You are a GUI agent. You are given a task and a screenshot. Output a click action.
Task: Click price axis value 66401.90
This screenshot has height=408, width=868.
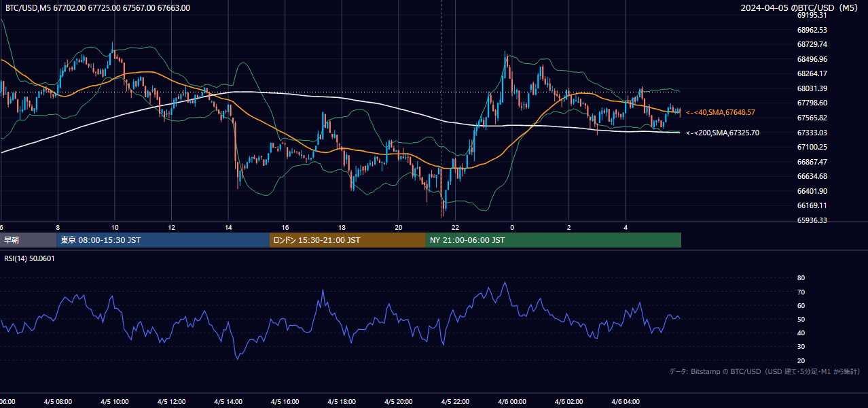pos(812,191)
